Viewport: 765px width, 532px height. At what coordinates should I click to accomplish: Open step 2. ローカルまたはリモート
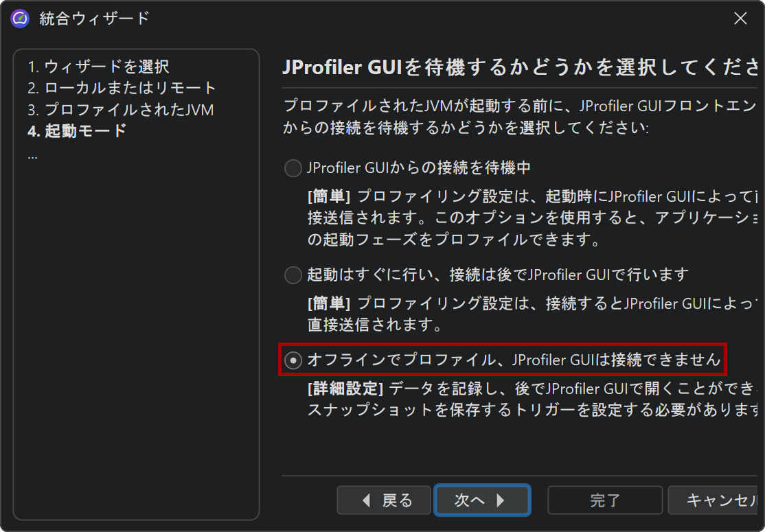122,88
